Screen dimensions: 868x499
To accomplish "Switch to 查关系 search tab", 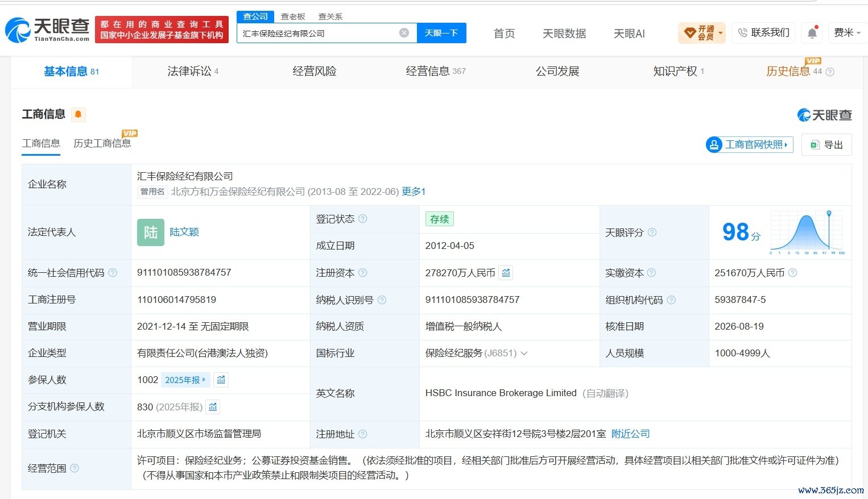I will coord(330,16).
